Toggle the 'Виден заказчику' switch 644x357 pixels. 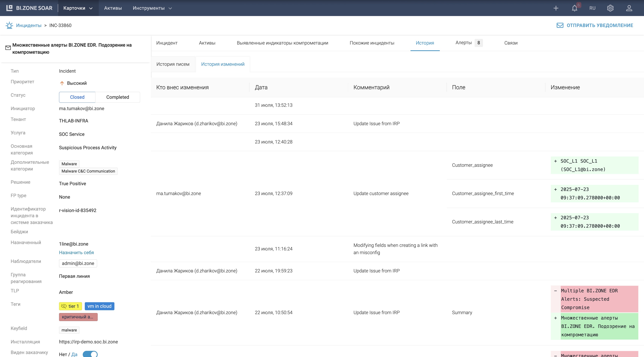pos(90,354)
